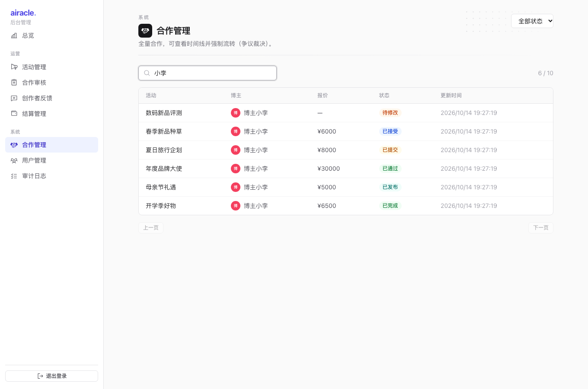588x389 pixels.
Task: Focus the search field containing 小李
Action: click(208, 73)
